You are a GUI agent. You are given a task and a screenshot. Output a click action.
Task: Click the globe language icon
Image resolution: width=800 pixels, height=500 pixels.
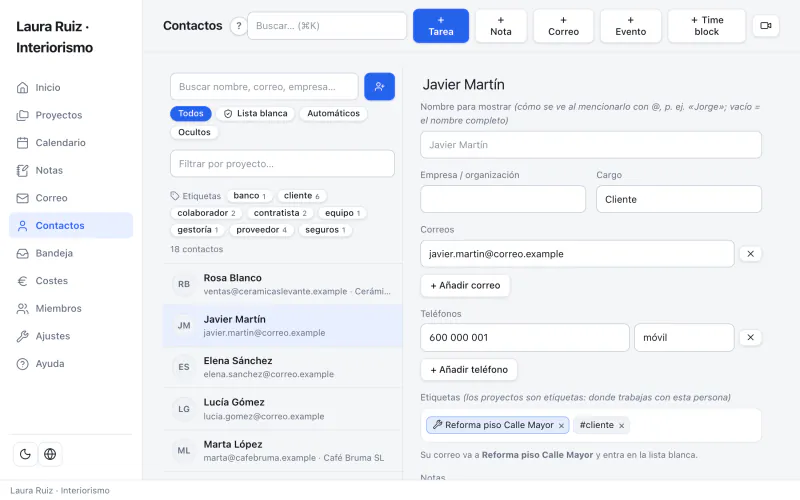50,454
